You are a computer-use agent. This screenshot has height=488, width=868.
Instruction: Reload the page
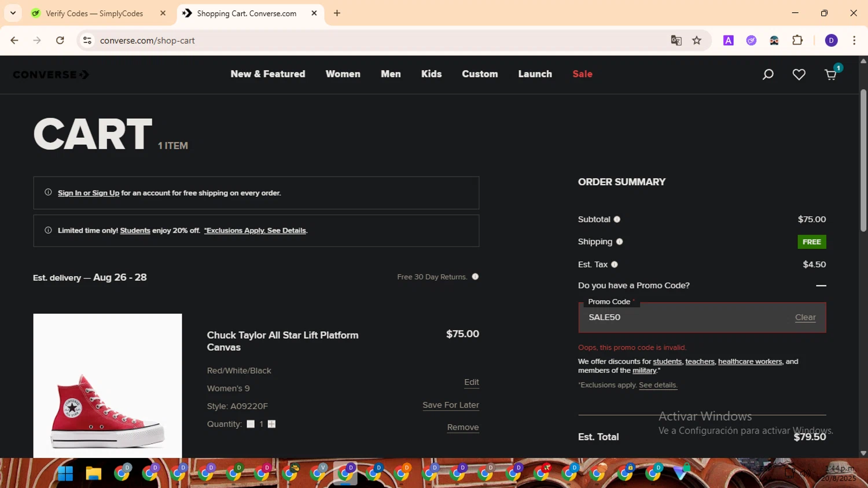(x=60, y=41)
